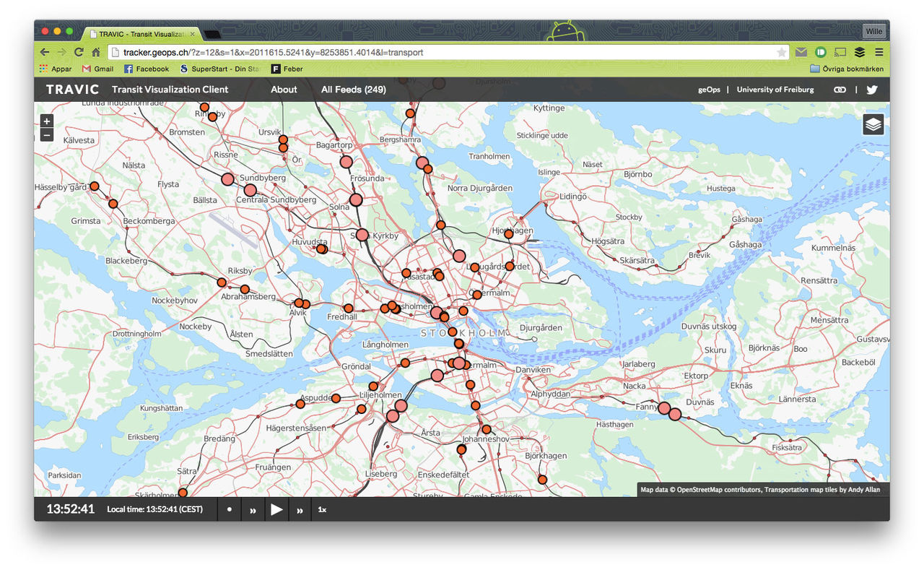The image size is (924, 570).
Task: Click the Twitter bird icon
Action: tap(872, 90)
